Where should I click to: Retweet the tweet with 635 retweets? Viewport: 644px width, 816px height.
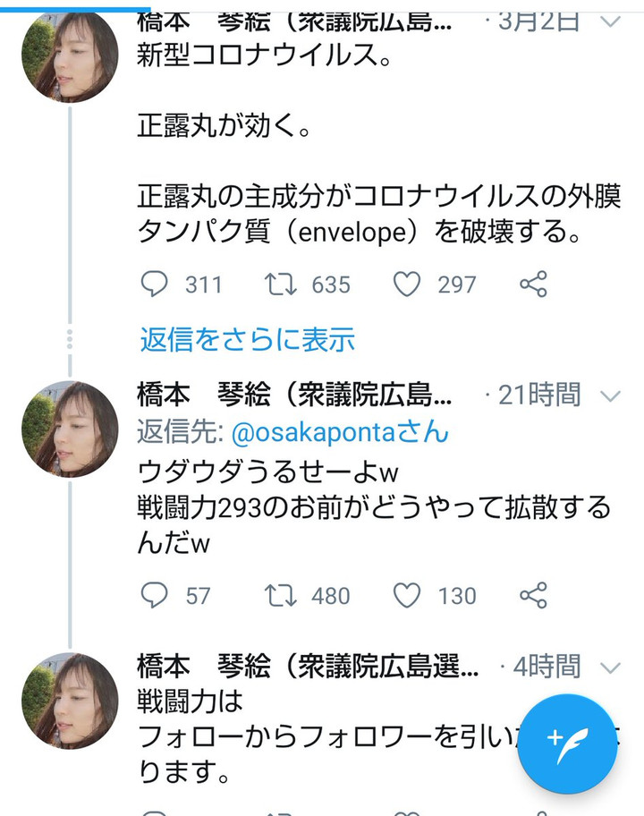click(280, 285)
